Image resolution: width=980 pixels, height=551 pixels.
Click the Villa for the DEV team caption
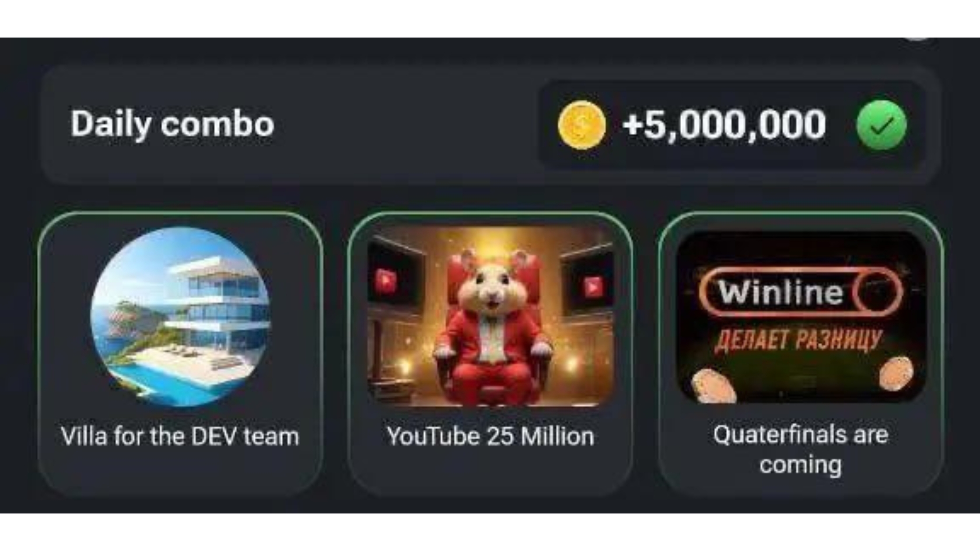180,436
